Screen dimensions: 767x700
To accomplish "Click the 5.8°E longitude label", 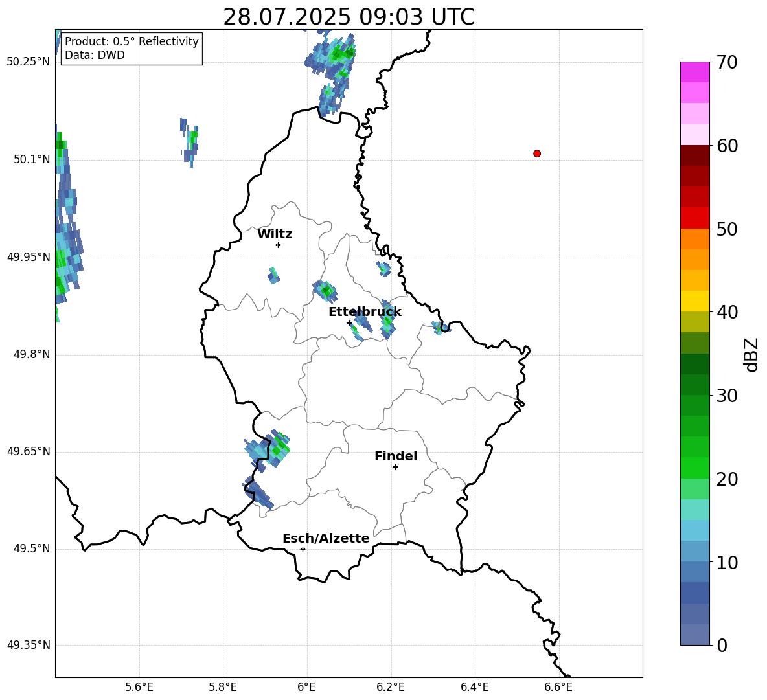I will click(x=223, y=687).
